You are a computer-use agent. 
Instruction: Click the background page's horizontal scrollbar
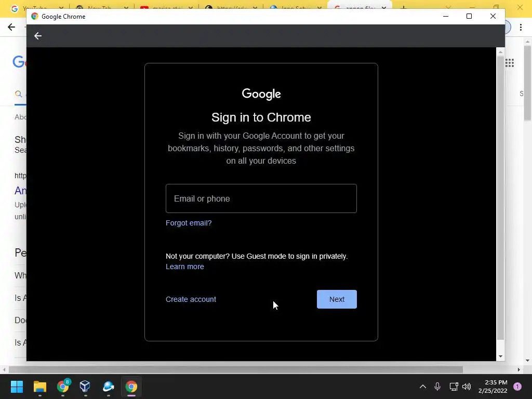point(235,369)
